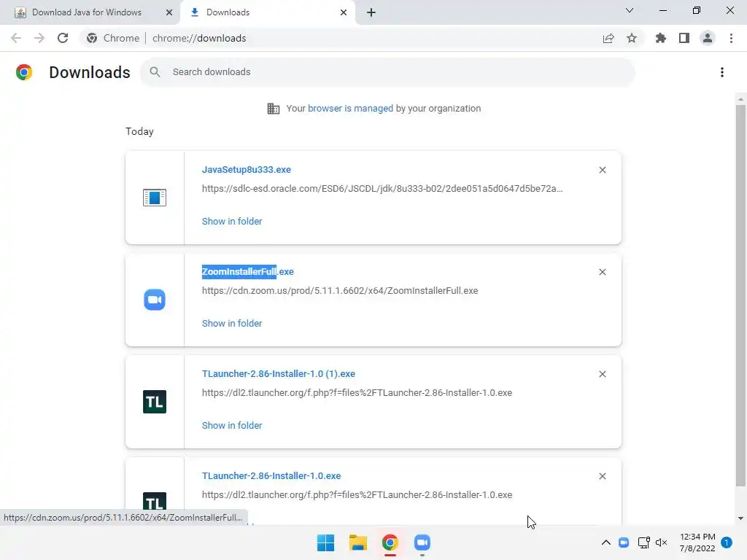Click the oracle.com JavaSetup source URL
747x560 pixels.
click(382, 189)
